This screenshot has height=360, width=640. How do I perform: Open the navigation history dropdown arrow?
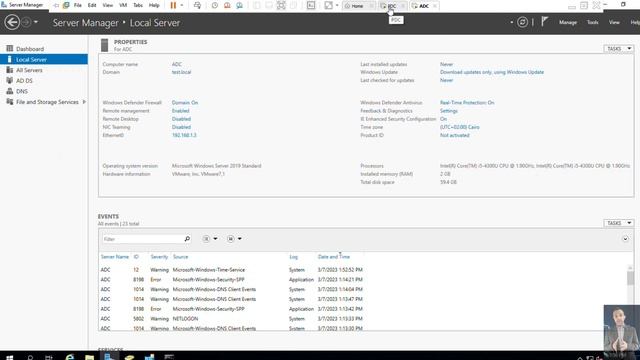click(36, 22)
